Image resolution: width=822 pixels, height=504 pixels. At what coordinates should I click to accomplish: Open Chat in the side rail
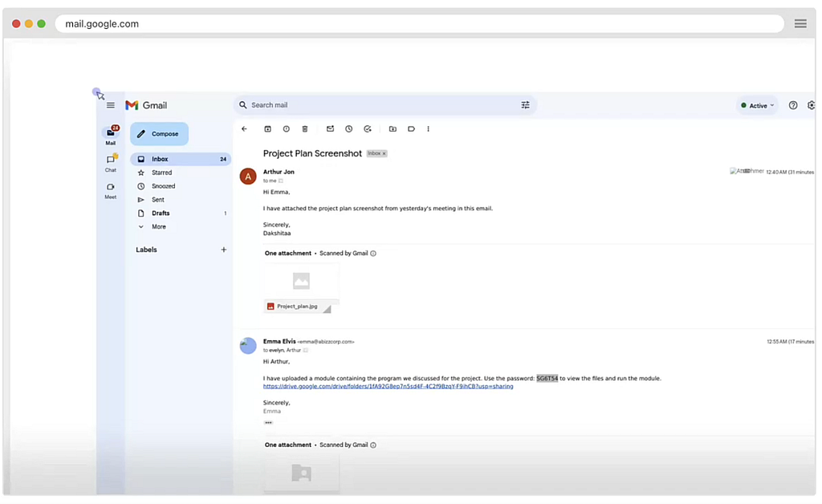[x=111, y=162]
